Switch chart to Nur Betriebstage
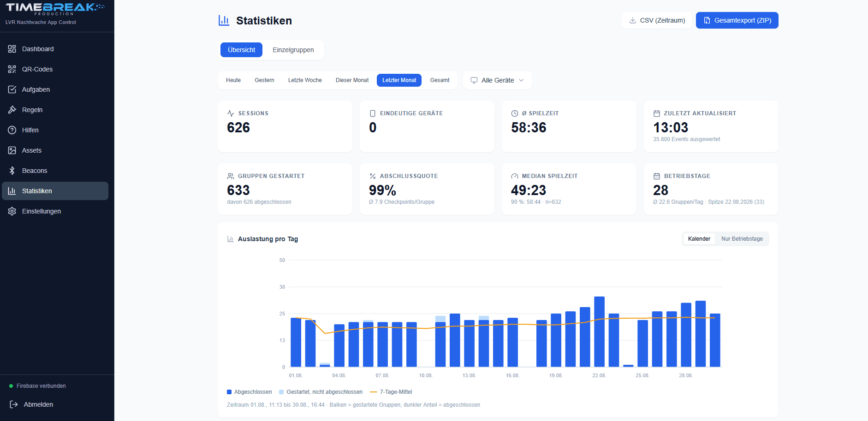This screenshot has width=868, height=421. [742, 239]
